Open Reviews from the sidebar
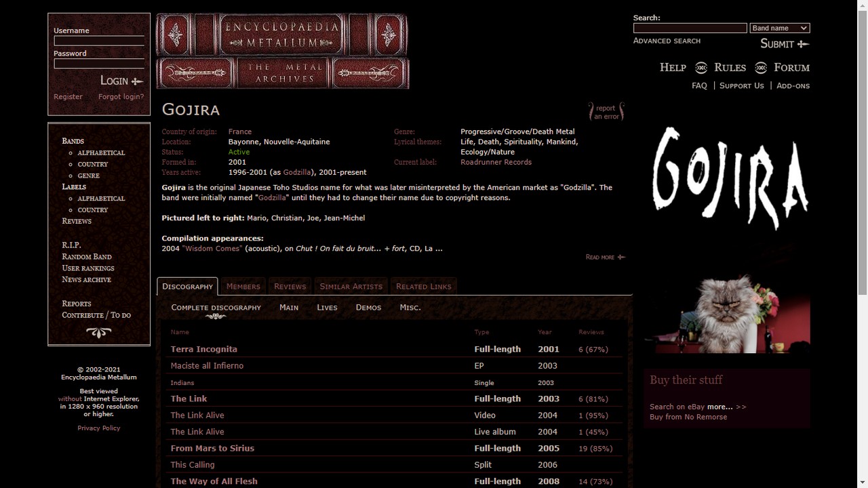868x488 pixels. coord(77,222)
